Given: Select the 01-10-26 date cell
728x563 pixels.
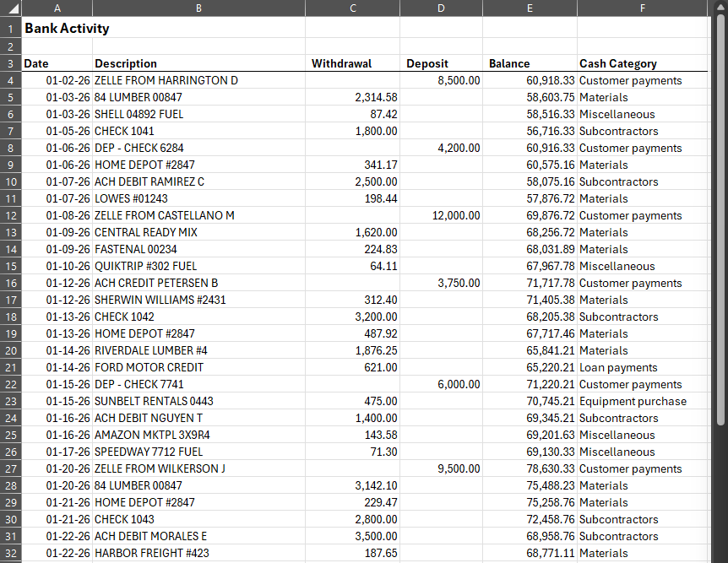Looking at the screenshot, I should coord(57,267).
